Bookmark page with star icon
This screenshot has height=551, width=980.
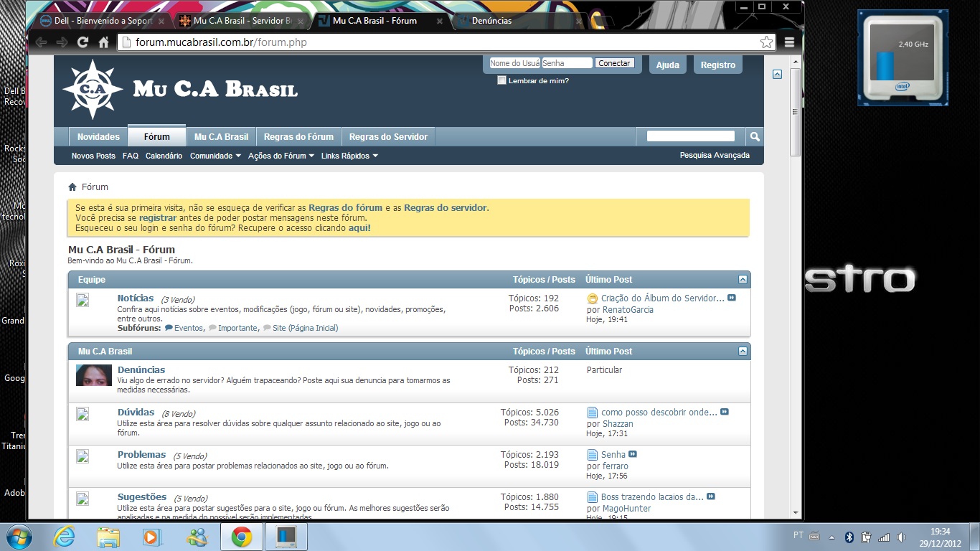pyautogui.click(x=767, y=42)
